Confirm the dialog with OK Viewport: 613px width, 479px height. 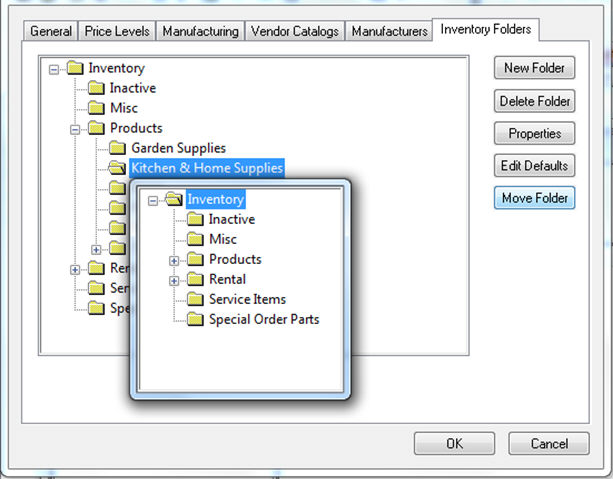tap(454, 443)
